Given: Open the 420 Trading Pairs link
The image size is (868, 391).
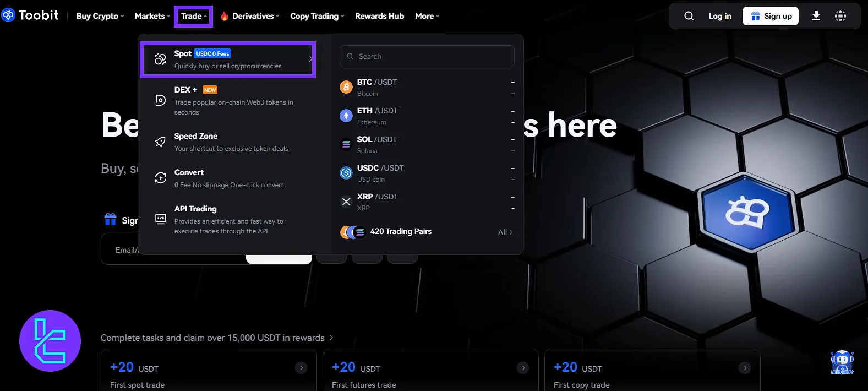Looking at the screenshot, I should [401, 231].
